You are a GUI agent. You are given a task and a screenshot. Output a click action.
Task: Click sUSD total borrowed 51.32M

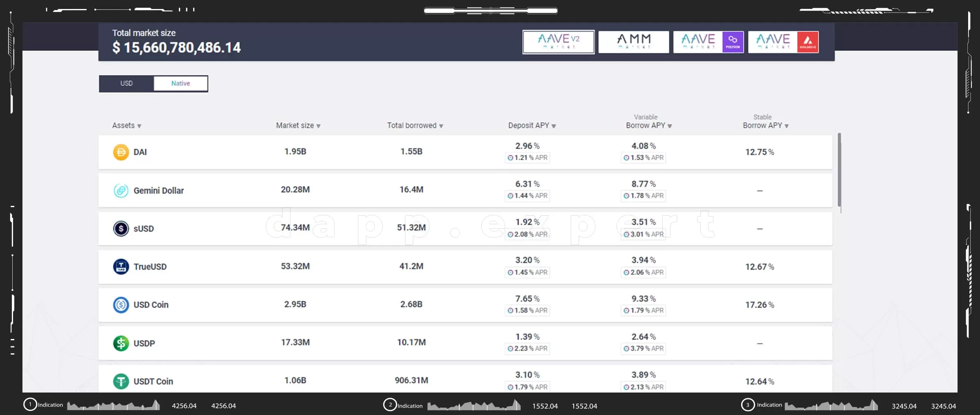click(x=411, y=228)
